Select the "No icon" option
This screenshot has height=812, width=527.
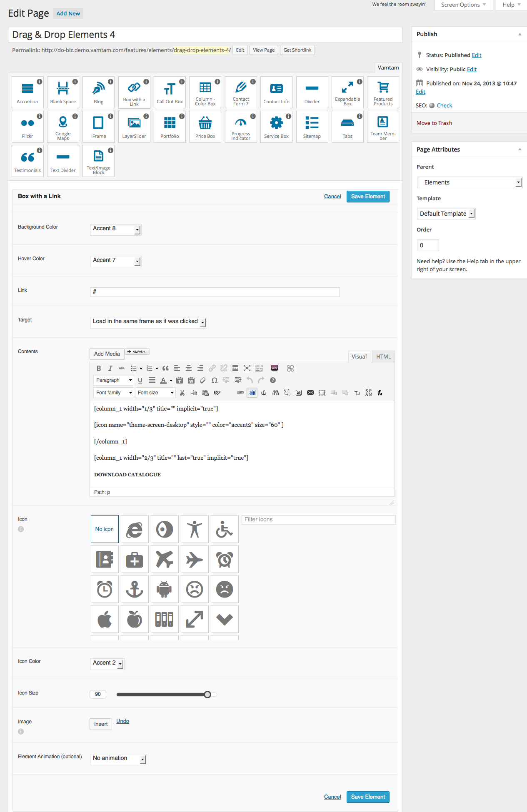(105, 529)
